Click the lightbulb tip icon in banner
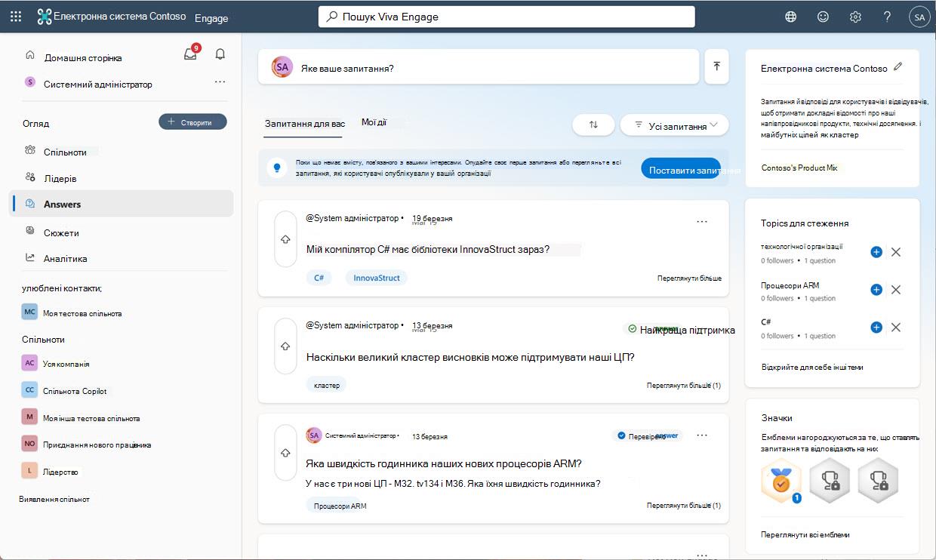Viewport: 936px width, 560px height. point(277,168)
